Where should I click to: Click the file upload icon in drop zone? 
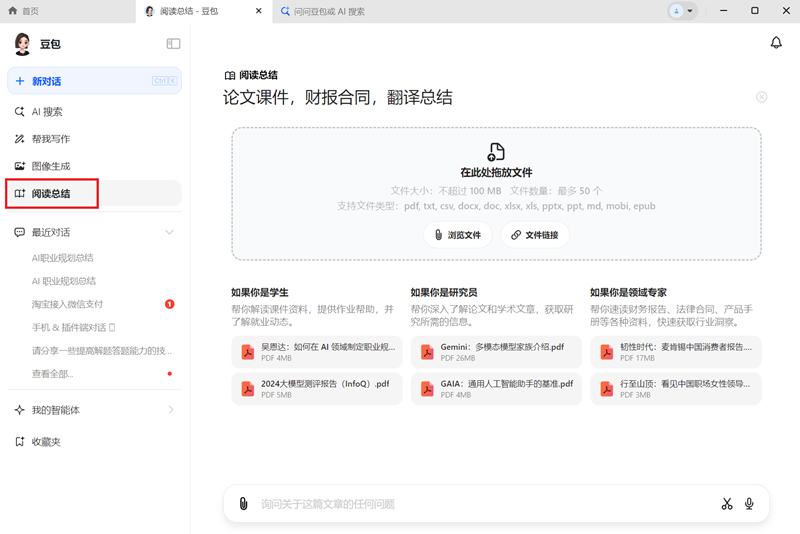pos(496,151)
